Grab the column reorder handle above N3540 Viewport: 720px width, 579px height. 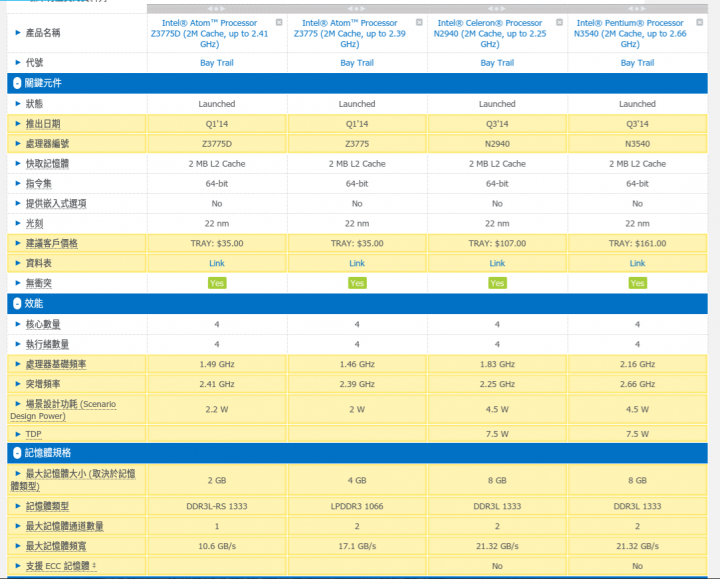point(637,8)
